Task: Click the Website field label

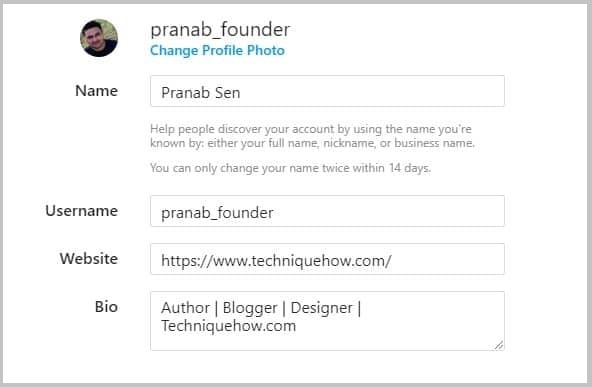Action: pyautogui.click(x=89, y=259)
